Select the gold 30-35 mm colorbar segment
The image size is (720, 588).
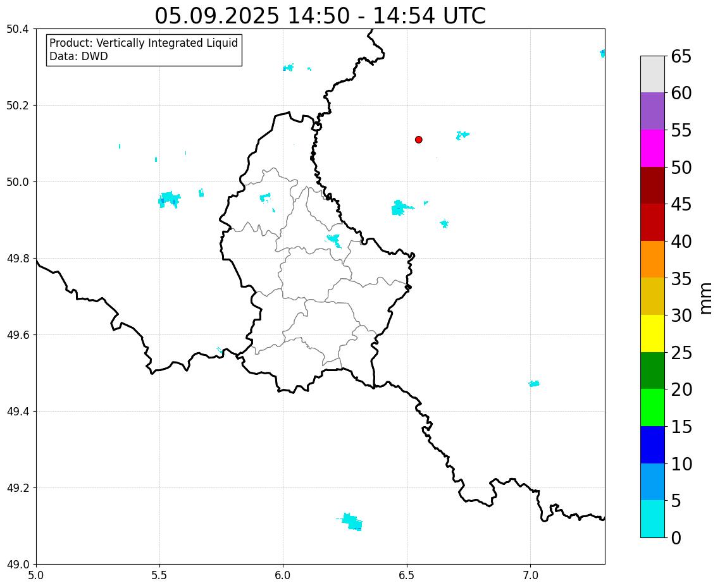(652, 296)
